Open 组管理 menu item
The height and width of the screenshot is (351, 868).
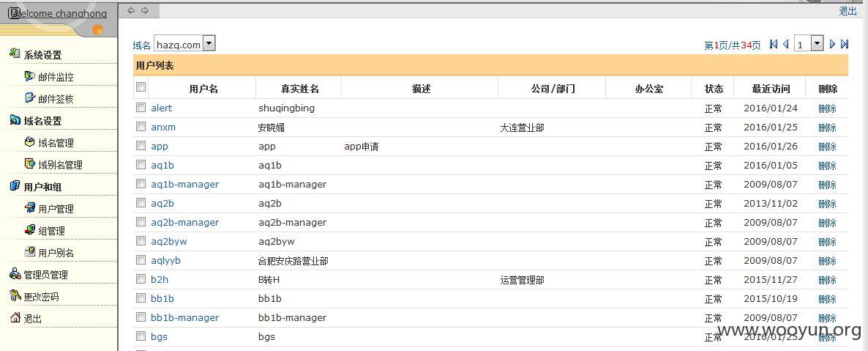click(x=51, y=231)
